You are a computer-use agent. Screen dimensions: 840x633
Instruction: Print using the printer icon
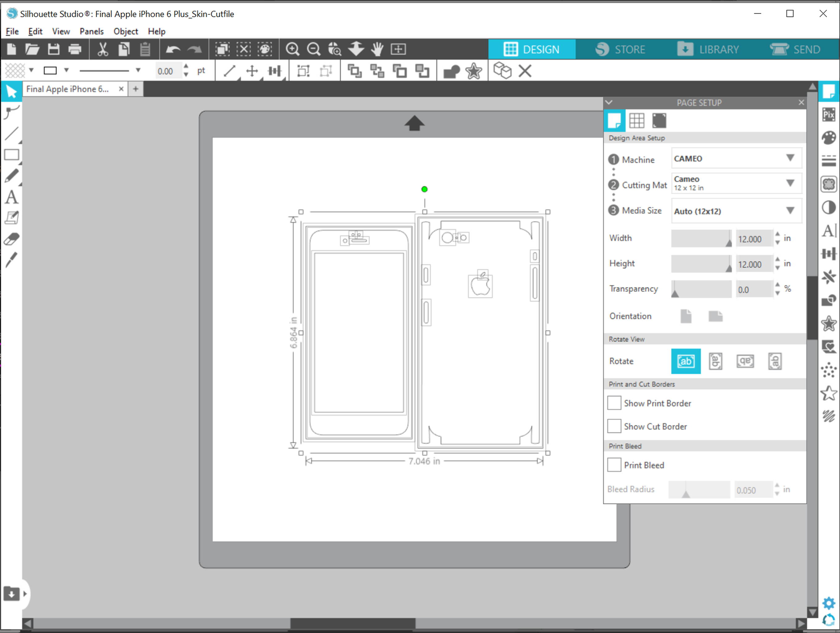75,49
